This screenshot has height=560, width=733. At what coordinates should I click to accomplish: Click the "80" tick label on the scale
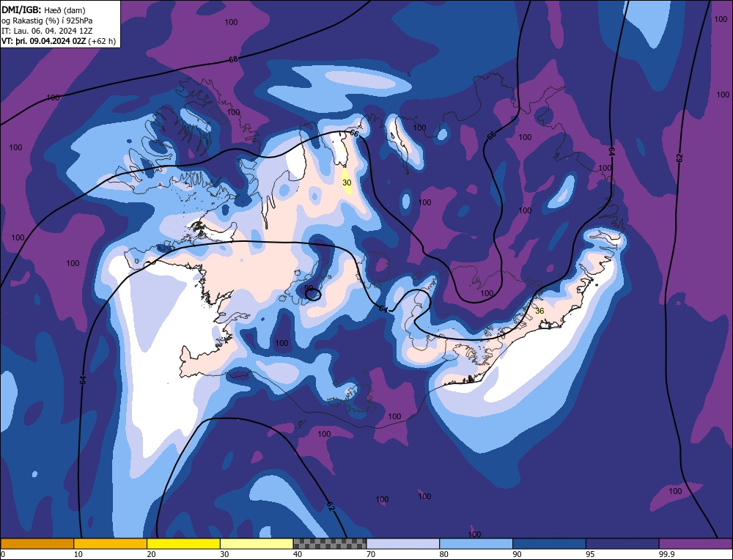[x=443, y=554]
